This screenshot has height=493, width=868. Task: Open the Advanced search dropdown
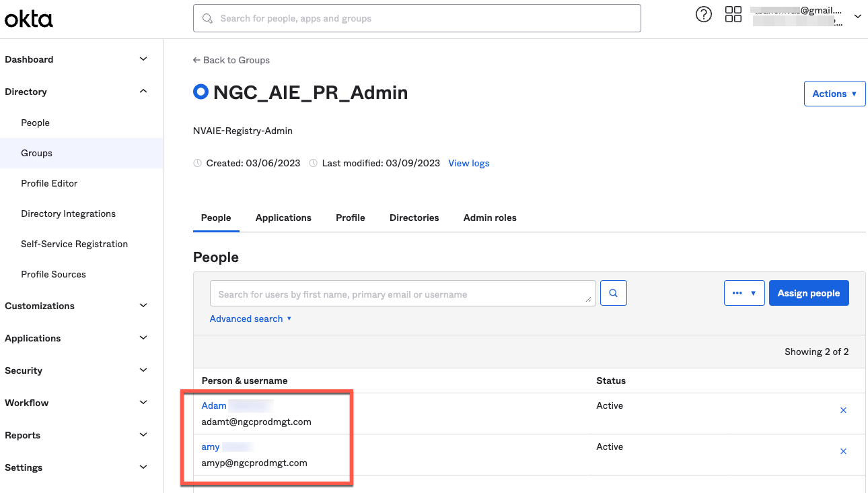coord(250,319)
